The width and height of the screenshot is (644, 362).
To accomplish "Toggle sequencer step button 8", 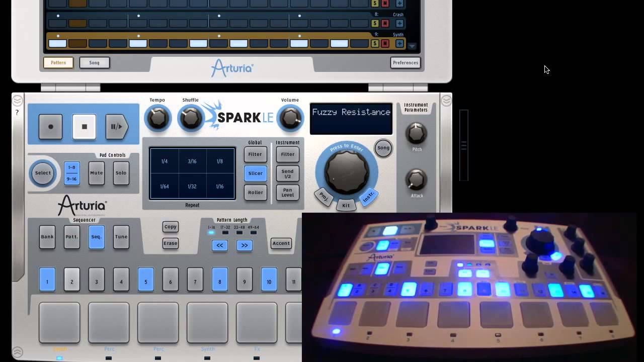I will (x=220, y=280).
